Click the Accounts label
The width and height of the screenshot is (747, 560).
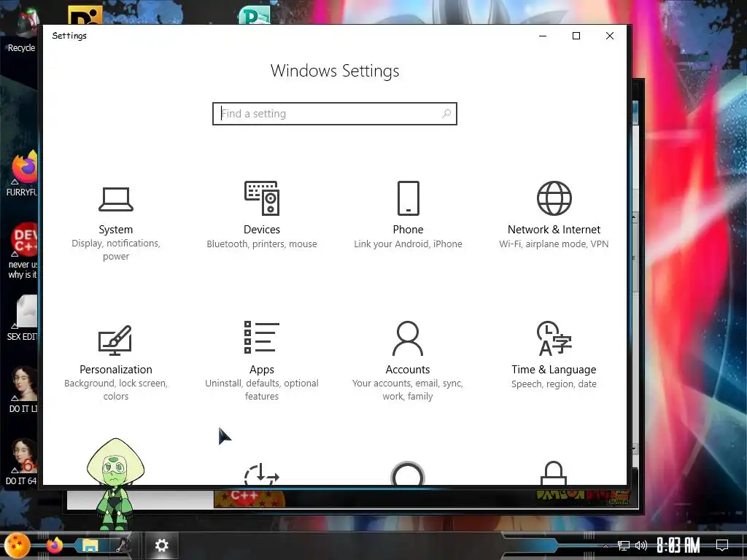pyautogui.click(x=408, y=370)
